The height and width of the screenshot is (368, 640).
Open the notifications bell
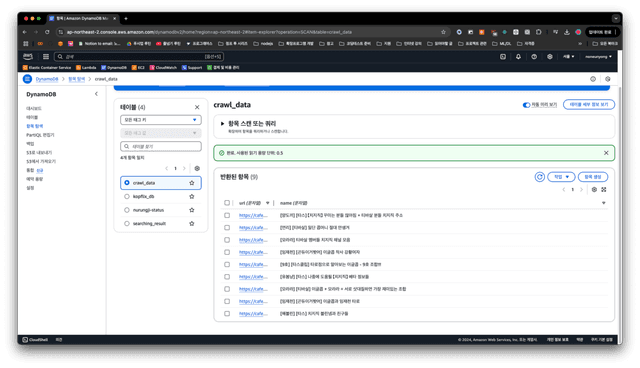(x=518, y=57)
